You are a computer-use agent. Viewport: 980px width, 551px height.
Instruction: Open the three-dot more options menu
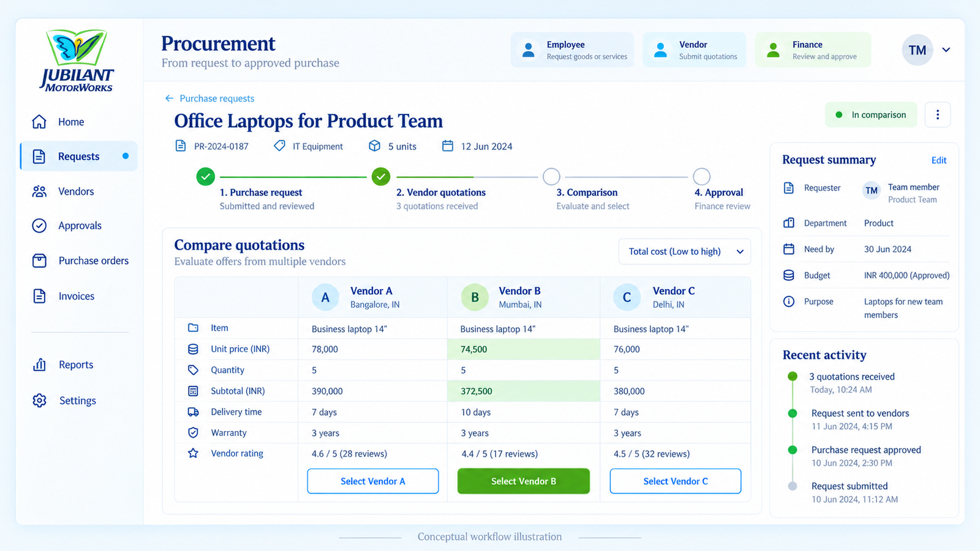pyautogui.click(x=937, y=114)
